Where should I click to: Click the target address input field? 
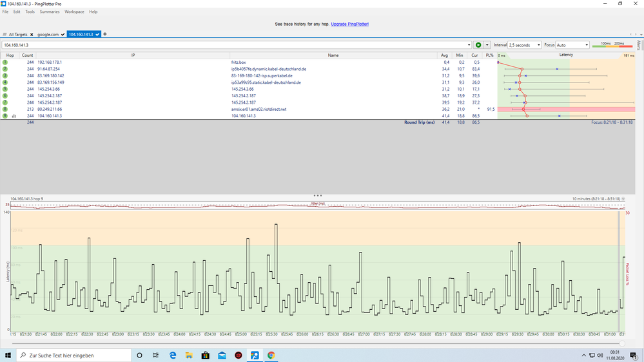point(234,45)
